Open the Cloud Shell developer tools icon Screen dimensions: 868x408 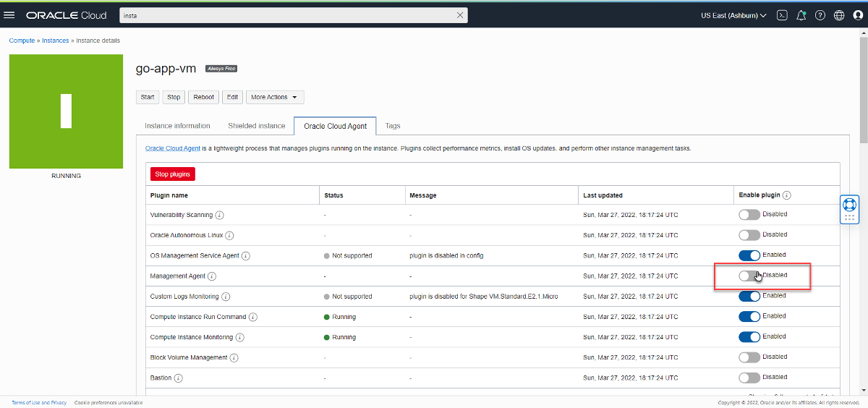point(782,15)
